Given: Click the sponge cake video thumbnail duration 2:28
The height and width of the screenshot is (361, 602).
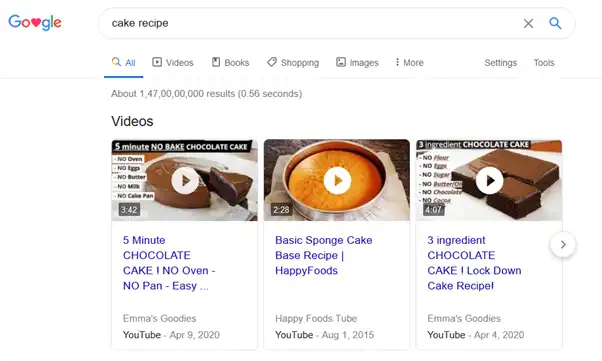Looking at the screenshot, I should [x=281, y=210].
